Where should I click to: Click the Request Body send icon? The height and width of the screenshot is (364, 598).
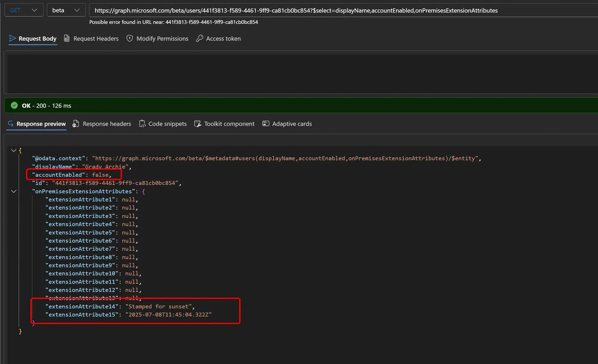pos(12,38)
